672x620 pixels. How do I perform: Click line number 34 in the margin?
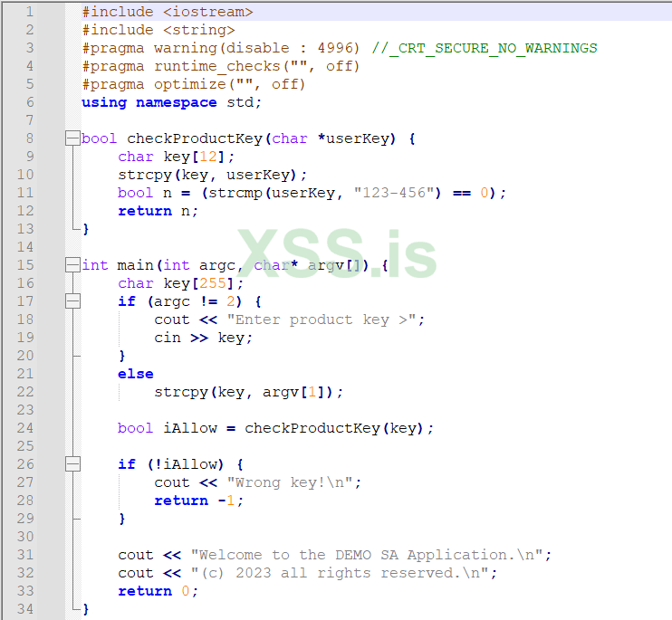[x=25, y=609]
